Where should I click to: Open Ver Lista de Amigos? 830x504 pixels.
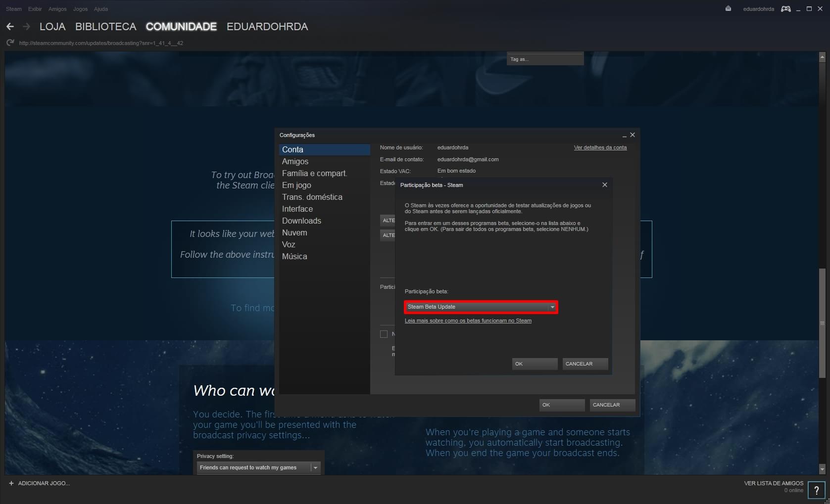[x=774, y=483]
